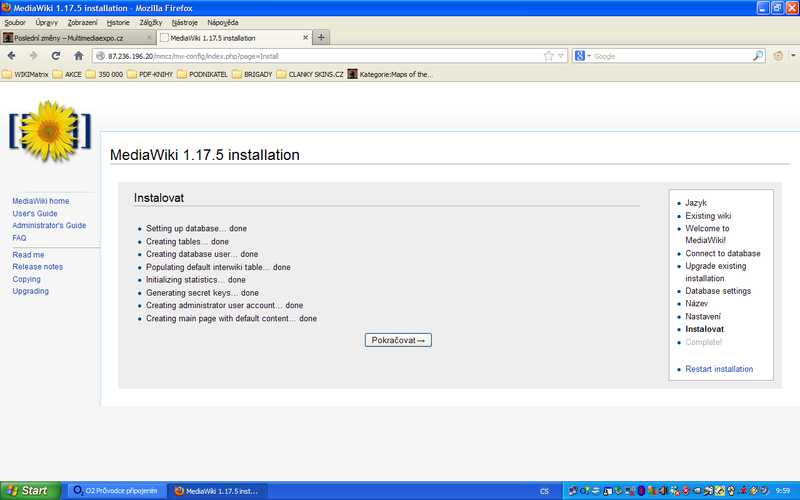Open the FAQ link
Image resolution: width=800 pixels, height=500 pixels.
[19, 238]
